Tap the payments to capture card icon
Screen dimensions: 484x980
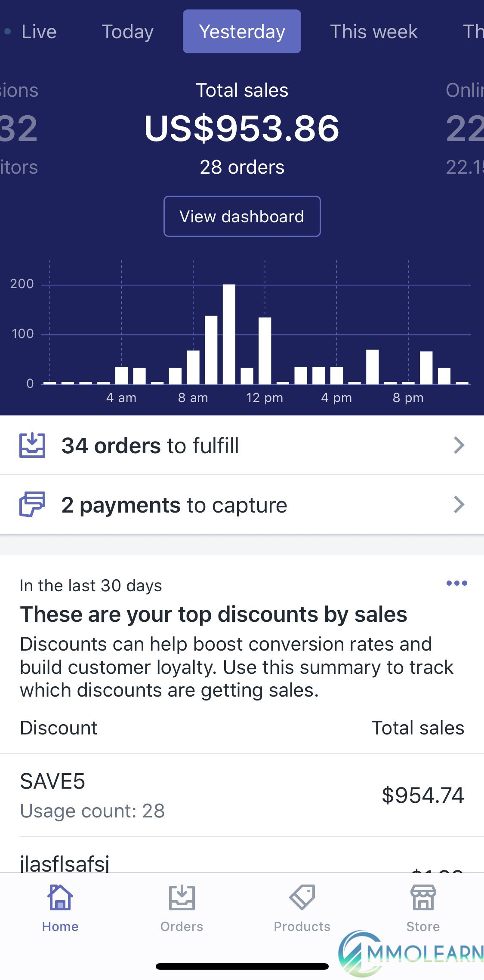(x=32, y=504)
